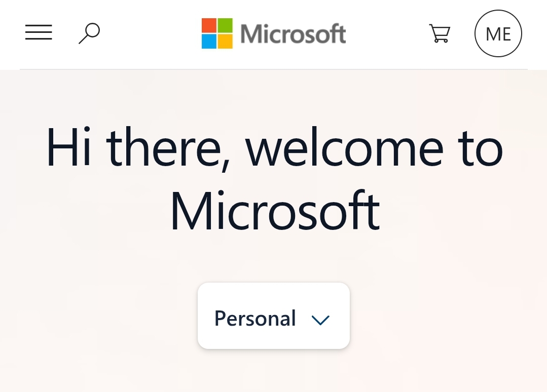Click the chevron arrow beside Personal
Viewport: 547px width, 392px height.
pyautogui.click(x=320, y=320)
